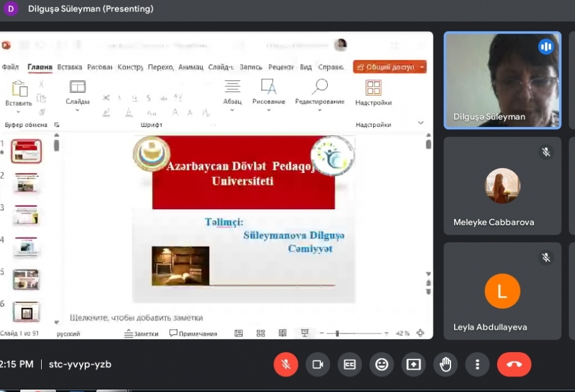Click the 42 % zoom level
The image size is (575, 392).
tap(402, 334)
